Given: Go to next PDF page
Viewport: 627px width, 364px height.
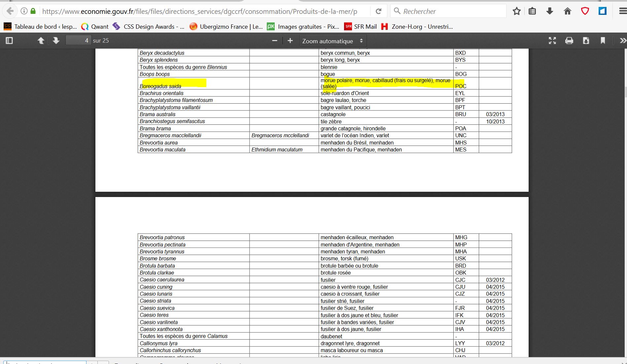Looking at the screenshot, I should pos(56,41).
